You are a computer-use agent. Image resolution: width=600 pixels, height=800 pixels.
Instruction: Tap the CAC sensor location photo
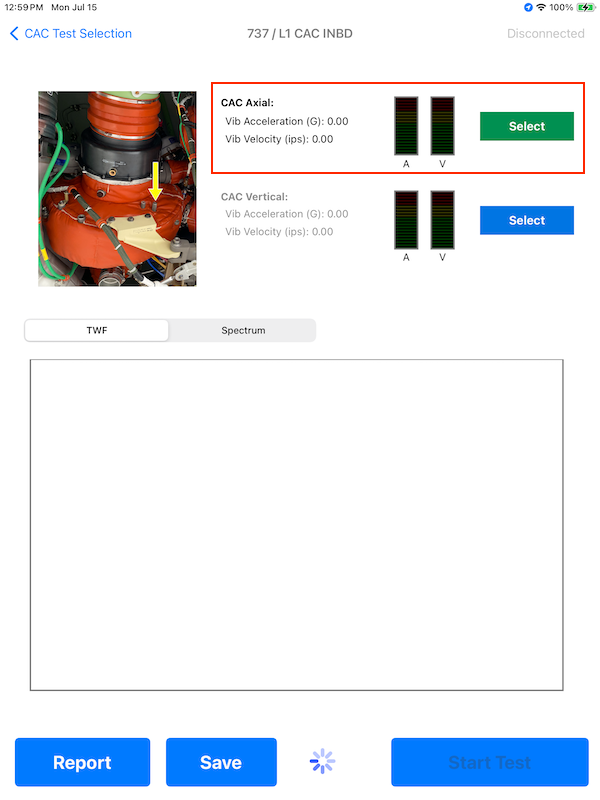[x=117, y=189]
